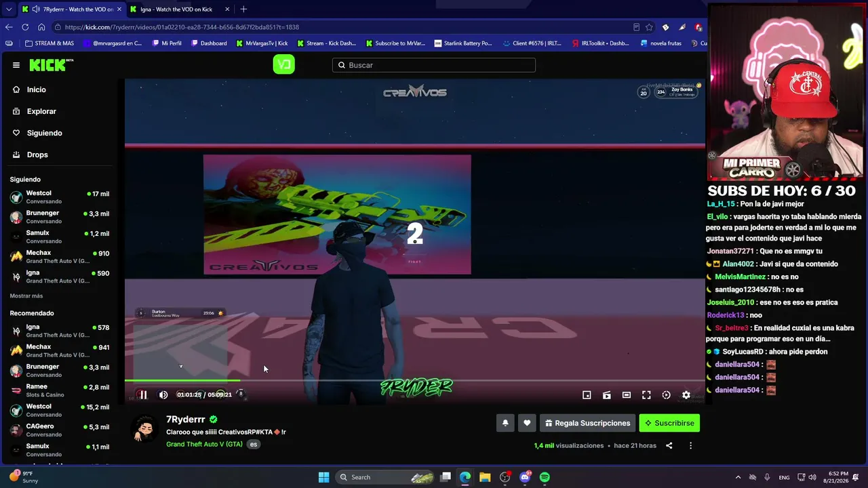The image size is (868, 488).
Task: Toggle theater mode in the player
Action: tap(627, 395)
